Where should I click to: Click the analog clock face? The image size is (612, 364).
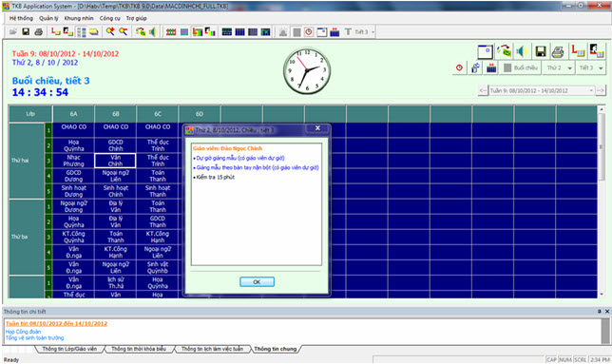pyautogui.click(x=307, y=70)
